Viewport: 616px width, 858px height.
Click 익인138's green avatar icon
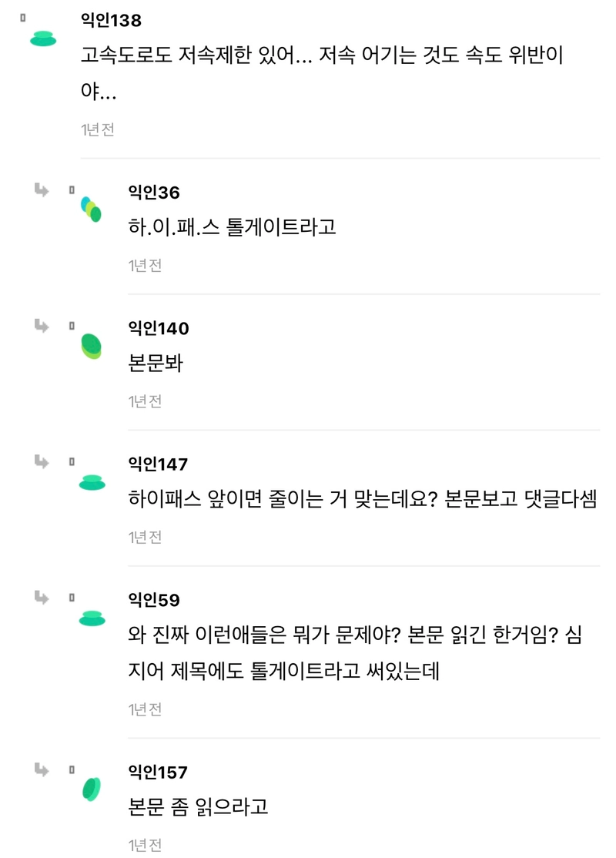[43, 39]
